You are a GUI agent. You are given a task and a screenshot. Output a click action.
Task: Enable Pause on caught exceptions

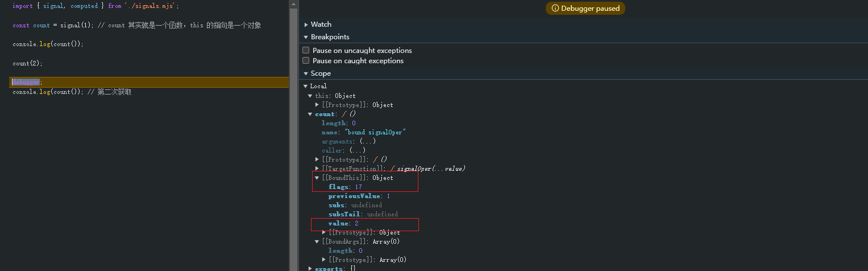coord(306,60)
